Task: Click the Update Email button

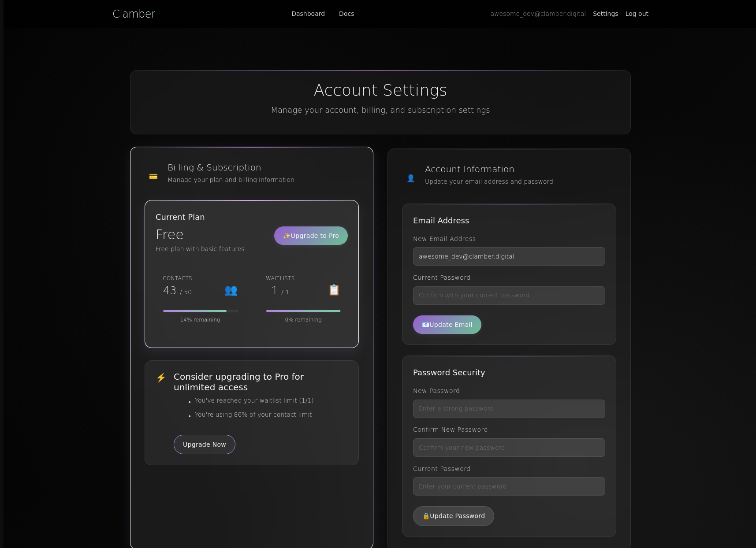Action: pyautogui.click(x=447, y=325)
